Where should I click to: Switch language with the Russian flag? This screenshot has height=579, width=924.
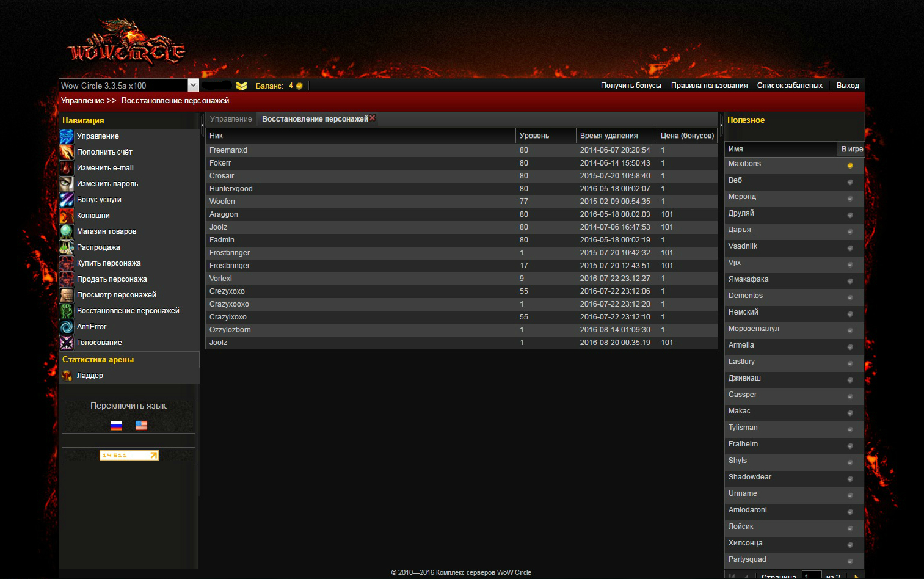point(116,426)
